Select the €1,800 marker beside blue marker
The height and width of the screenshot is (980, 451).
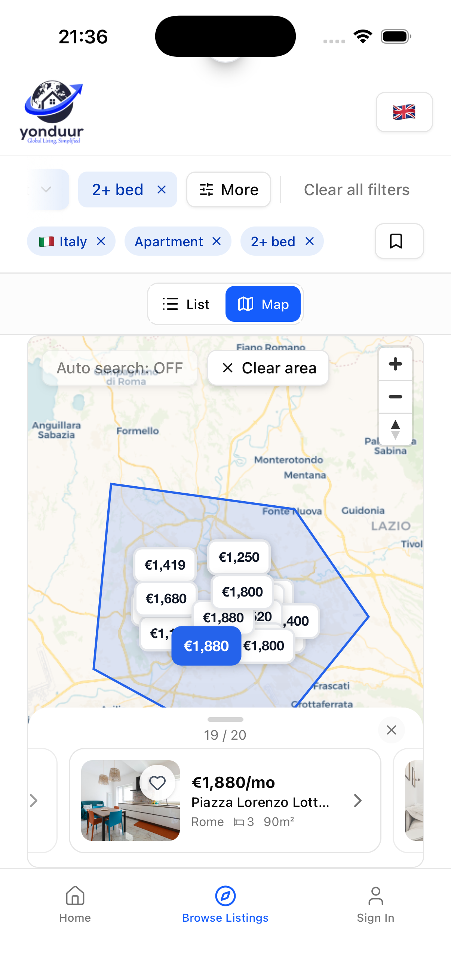[267, 646]
